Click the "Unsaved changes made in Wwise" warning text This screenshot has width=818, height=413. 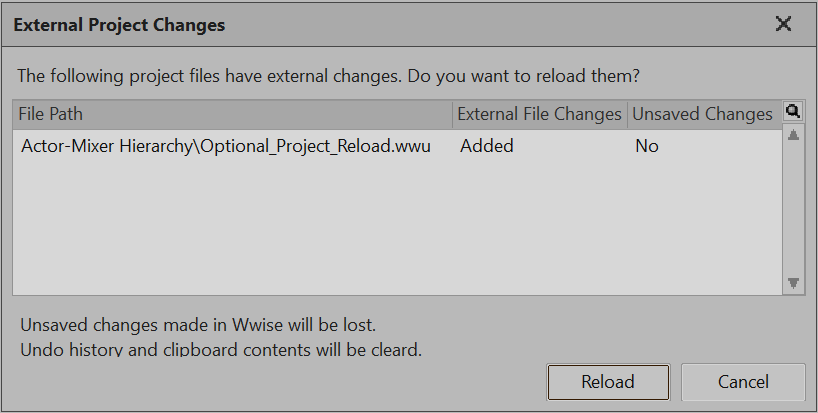(198, 326)
